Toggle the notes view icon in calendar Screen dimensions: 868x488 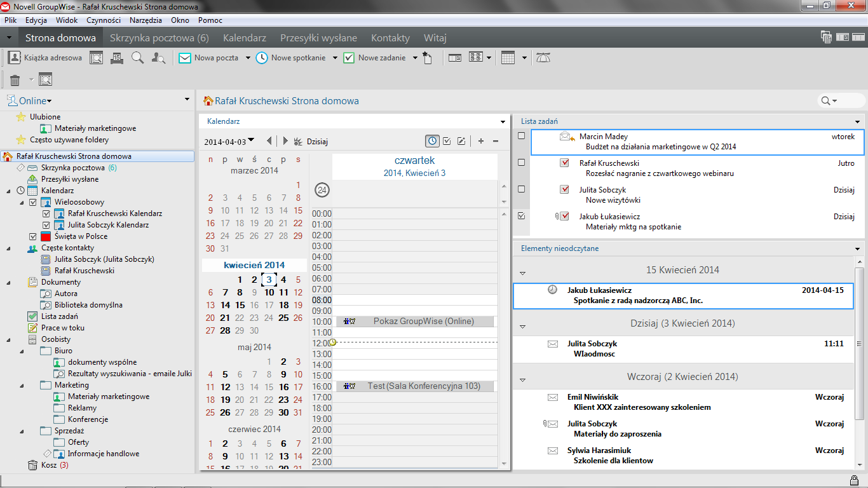[461, 141]
